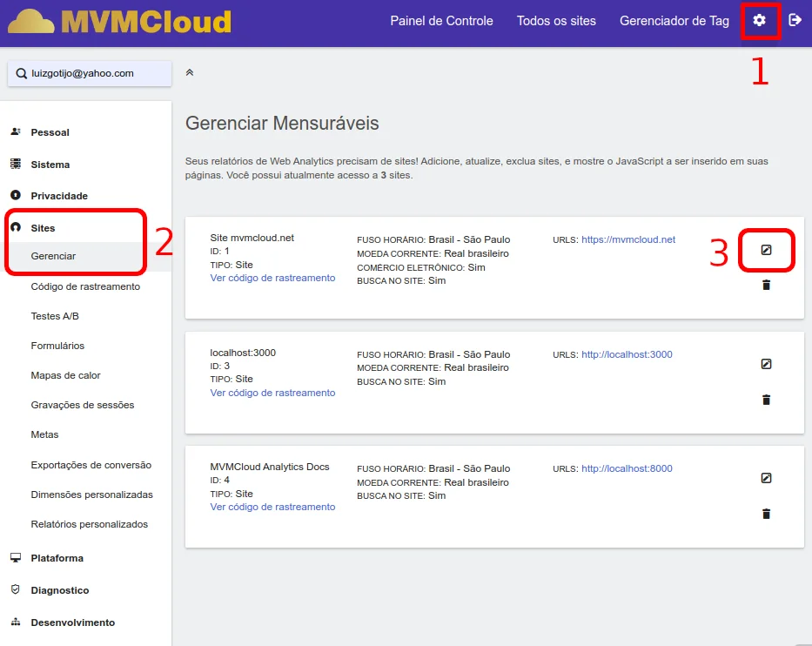Expand the Pessoal sidebar section
This screenshot has width=812, height=646.
coord(50,132)
